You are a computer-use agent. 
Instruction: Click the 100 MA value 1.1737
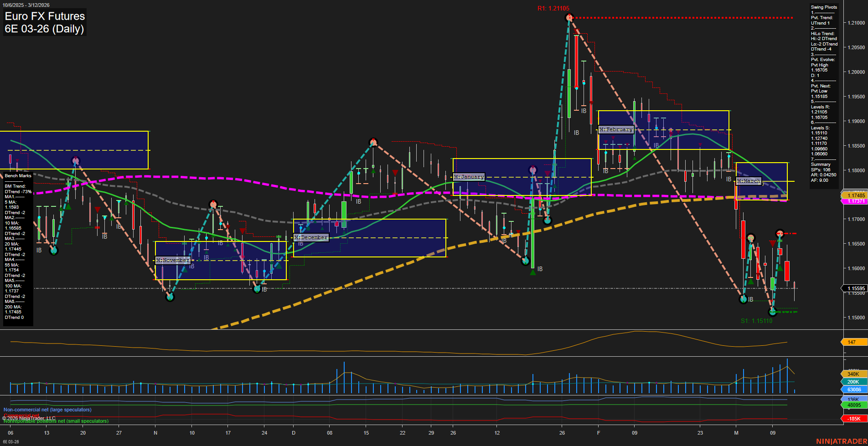click(x=12, y=291)
